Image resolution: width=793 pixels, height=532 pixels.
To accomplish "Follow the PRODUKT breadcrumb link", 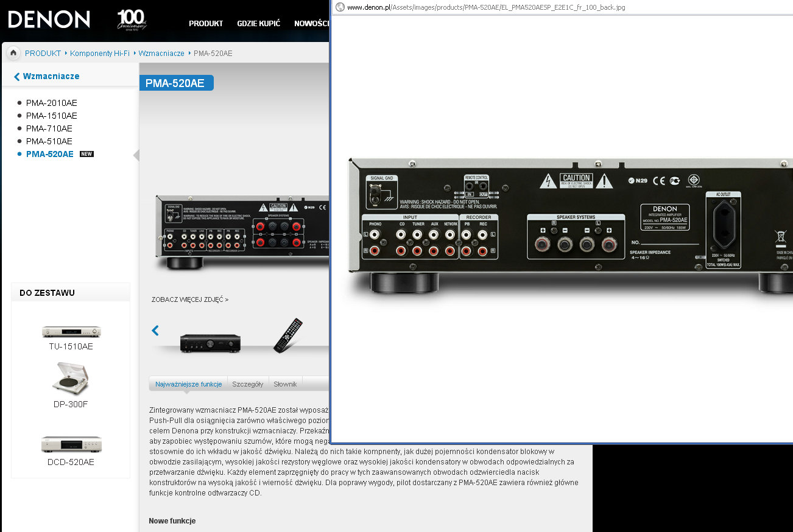I will click(43, 54).
